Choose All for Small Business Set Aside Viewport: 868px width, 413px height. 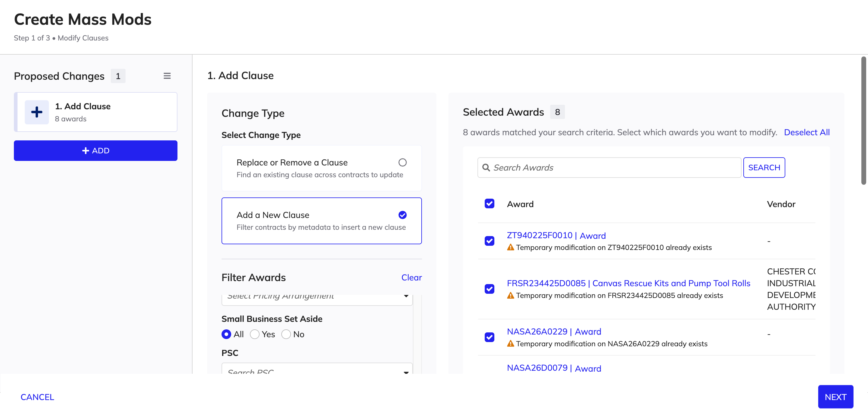tap(226, 334)
